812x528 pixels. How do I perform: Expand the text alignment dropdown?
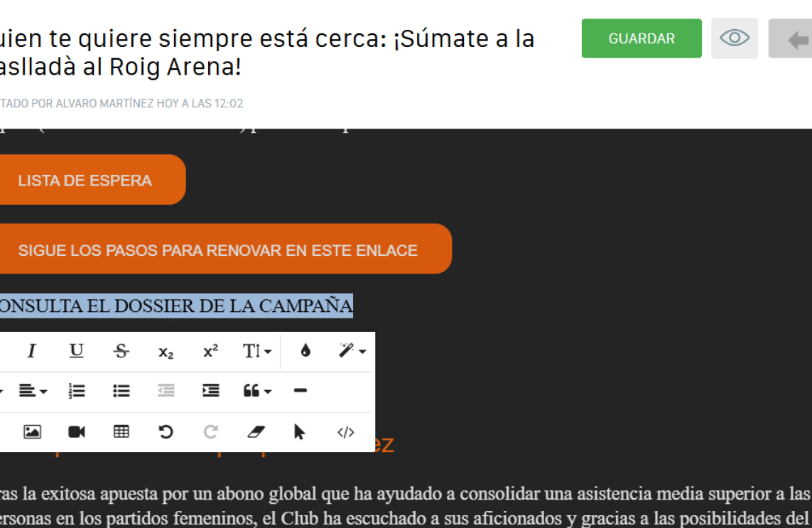click(x=33, y=391)
